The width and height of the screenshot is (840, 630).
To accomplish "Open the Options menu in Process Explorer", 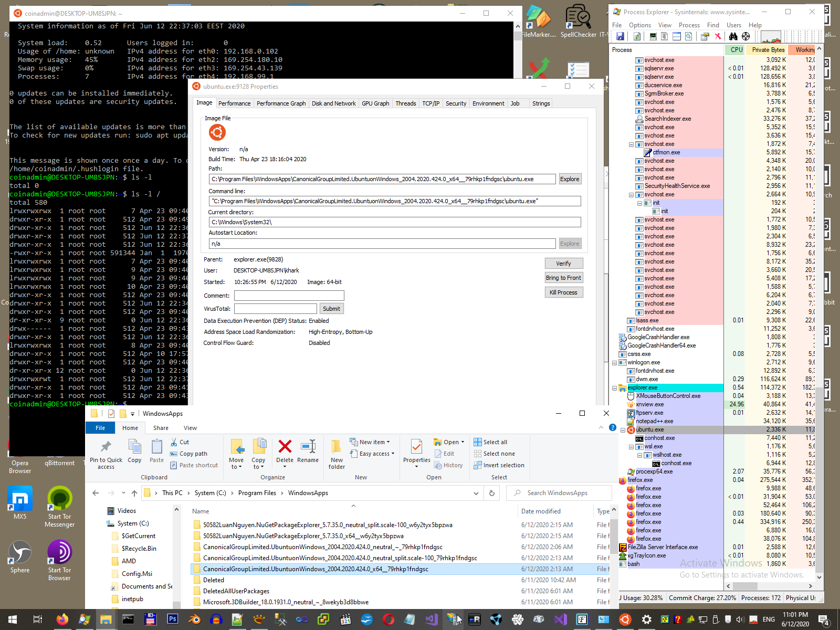I will click(x=639, y=25).
